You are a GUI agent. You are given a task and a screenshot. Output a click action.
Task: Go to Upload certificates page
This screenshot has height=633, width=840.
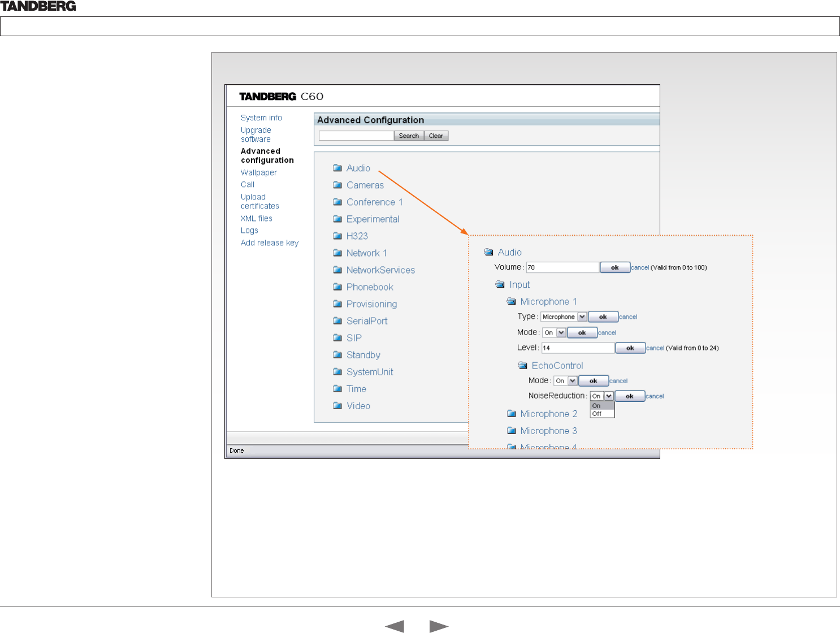pyautogui.click(x=260, y=201)
